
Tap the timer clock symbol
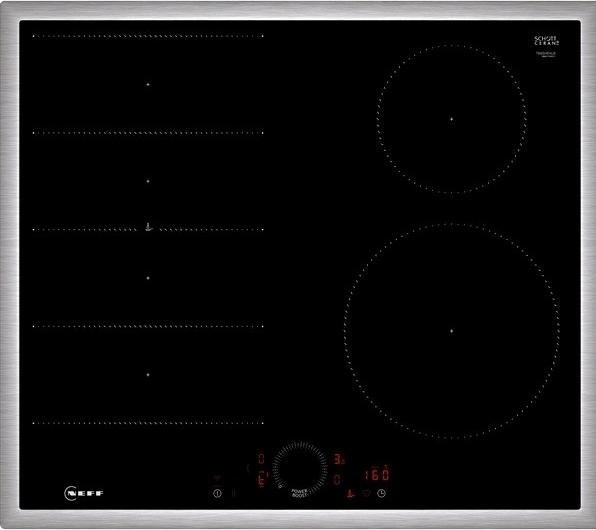pos(381,493)
